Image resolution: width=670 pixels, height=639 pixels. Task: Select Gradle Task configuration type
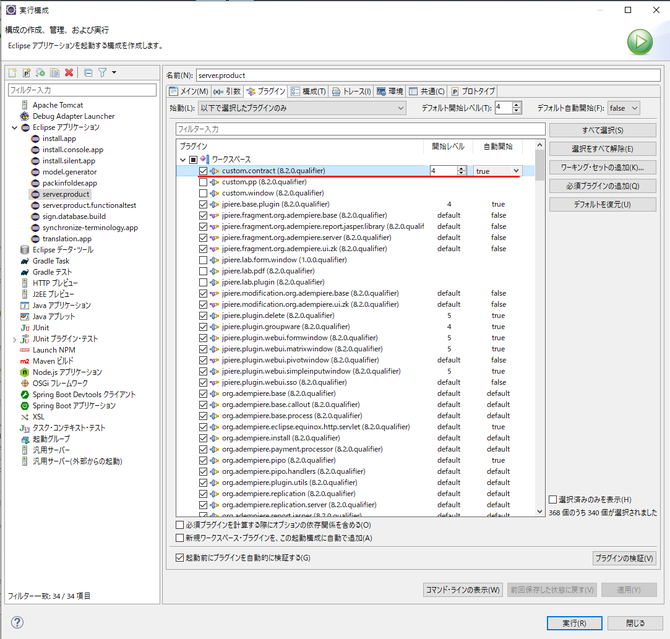tap(51, 261)
